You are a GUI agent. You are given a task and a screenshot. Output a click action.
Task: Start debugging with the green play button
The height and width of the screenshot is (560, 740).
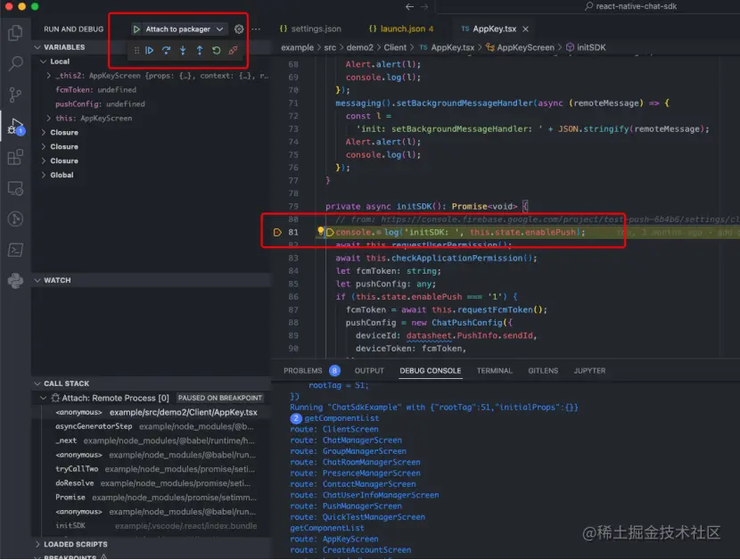tap(136, 29)
